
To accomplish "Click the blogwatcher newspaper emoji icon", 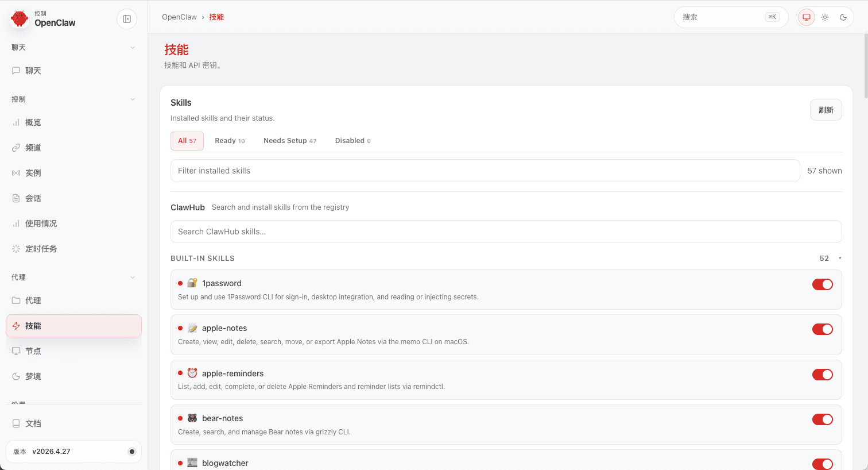I will pyautogui.click(x=192, y=463).
